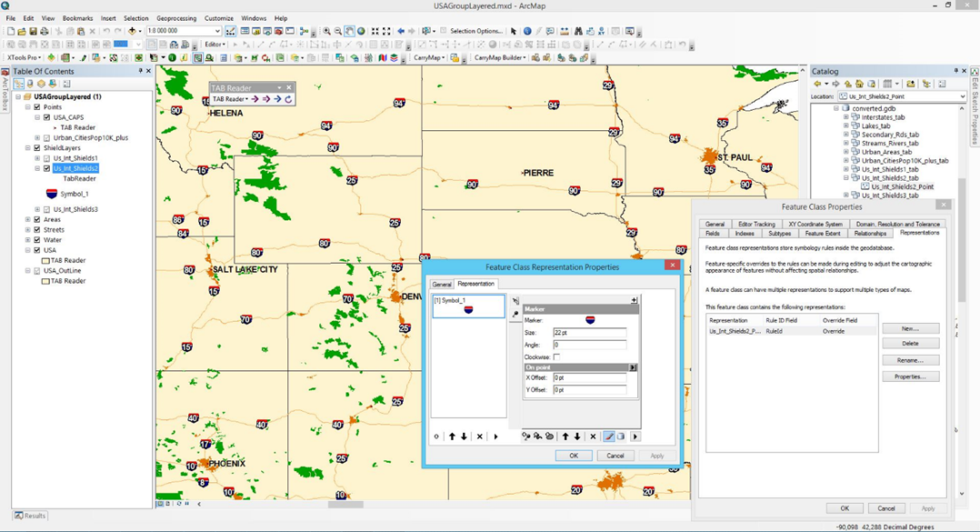Add a new fill layer in representation dialog
The width and height of the screenshot is (980, 532).
[549, 437]
